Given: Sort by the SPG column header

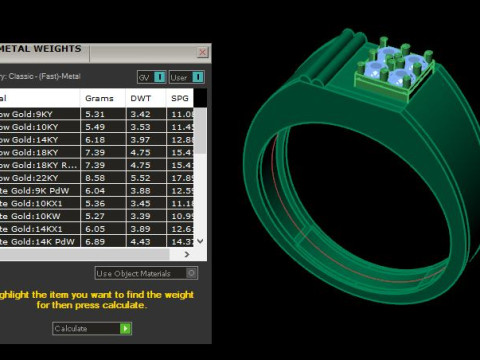Looking at the screenshot, I should coord(180,98).
